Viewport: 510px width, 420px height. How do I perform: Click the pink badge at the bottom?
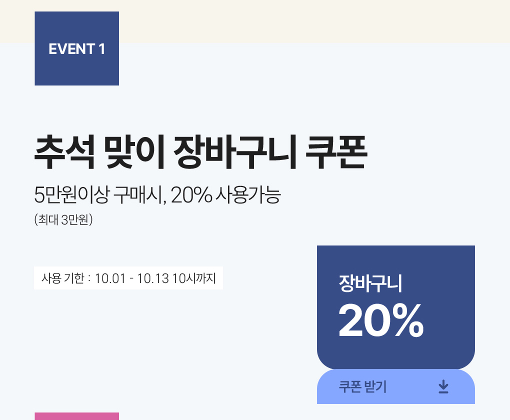76,416
